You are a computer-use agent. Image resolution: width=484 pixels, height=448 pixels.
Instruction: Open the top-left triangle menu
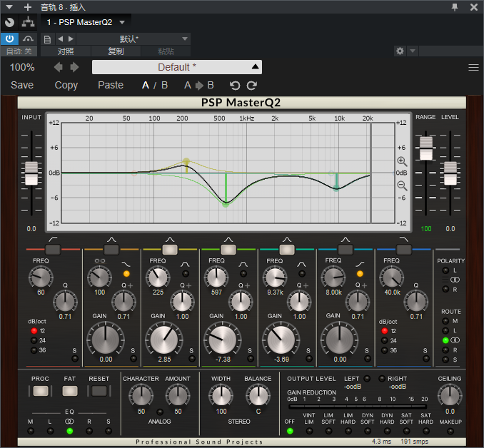[9, 7]
